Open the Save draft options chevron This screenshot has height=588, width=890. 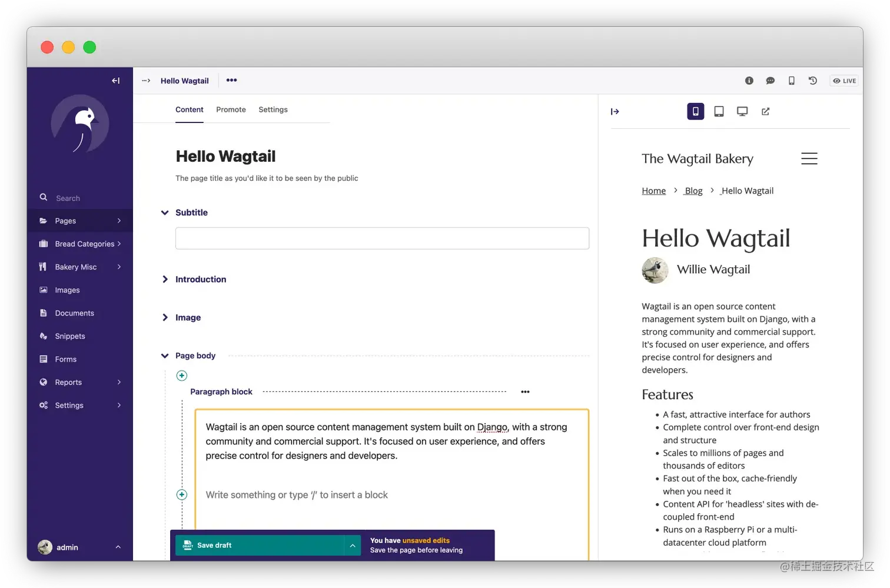pyautogui.click(x=352, y=545)
